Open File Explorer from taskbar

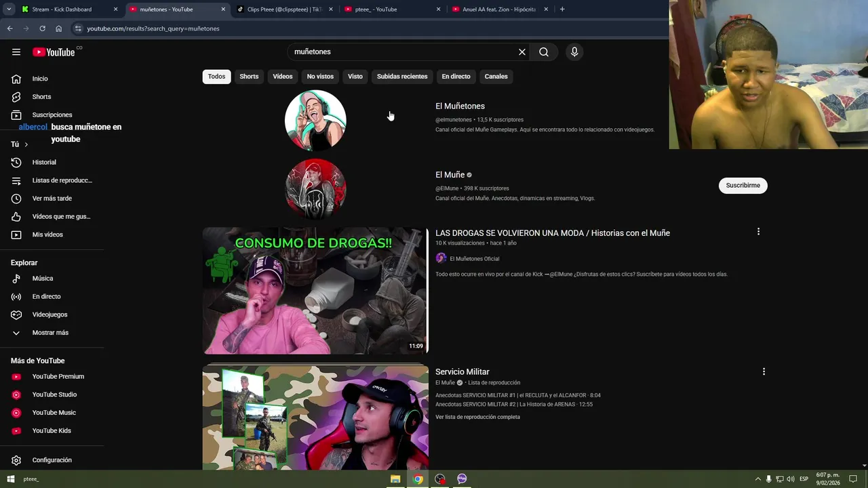[x=395, y=479]
